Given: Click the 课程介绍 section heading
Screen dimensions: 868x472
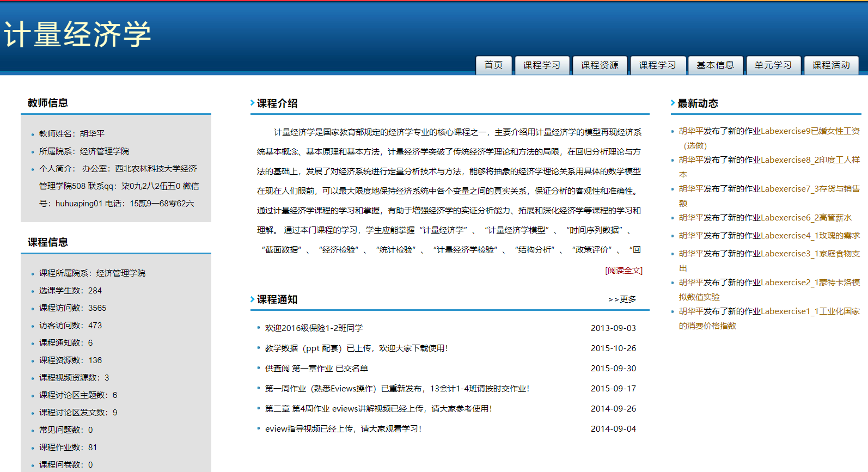Looking at the screenshot, I should coord(277,103).
